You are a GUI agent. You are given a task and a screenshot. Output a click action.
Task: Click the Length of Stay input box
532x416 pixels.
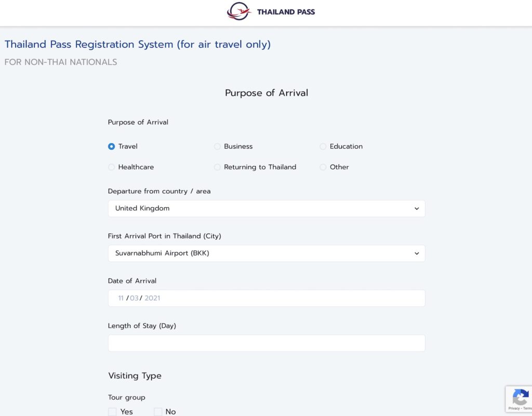pyautogui.click(x=266, y=343)
